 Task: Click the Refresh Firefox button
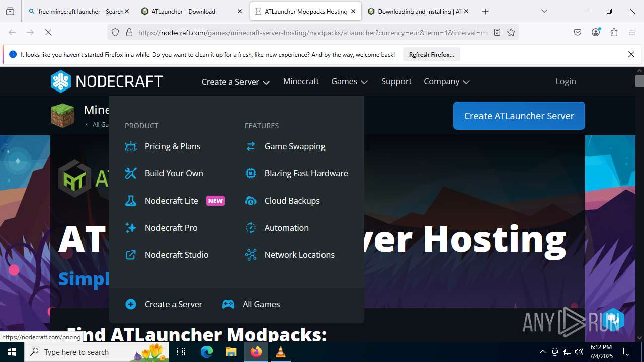tap(432, 55)
